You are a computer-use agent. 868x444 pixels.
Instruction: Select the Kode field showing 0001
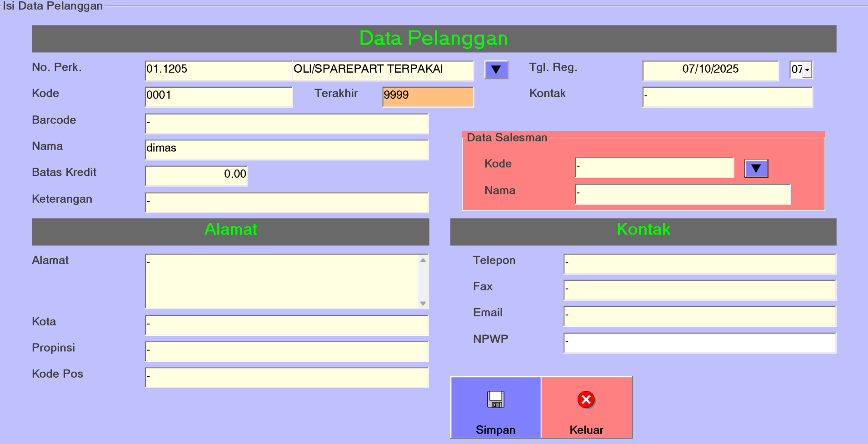(x=218, y=96)
